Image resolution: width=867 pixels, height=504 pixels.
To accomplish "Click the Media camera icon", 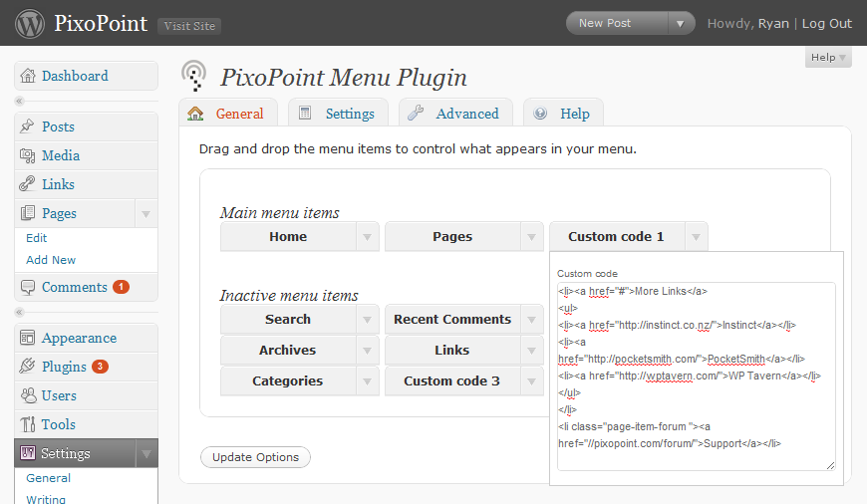I will click(x=27, y=155).
